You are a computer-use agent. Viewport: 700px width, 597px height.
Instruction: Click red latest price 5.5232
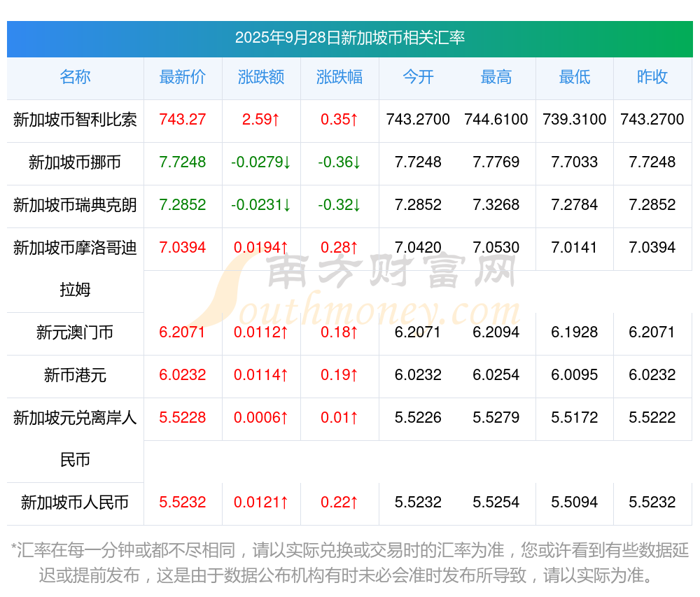(182, 503)
